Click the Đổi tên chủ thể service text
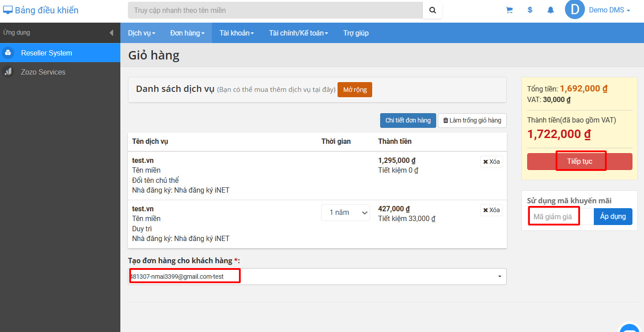 (155, 180)
